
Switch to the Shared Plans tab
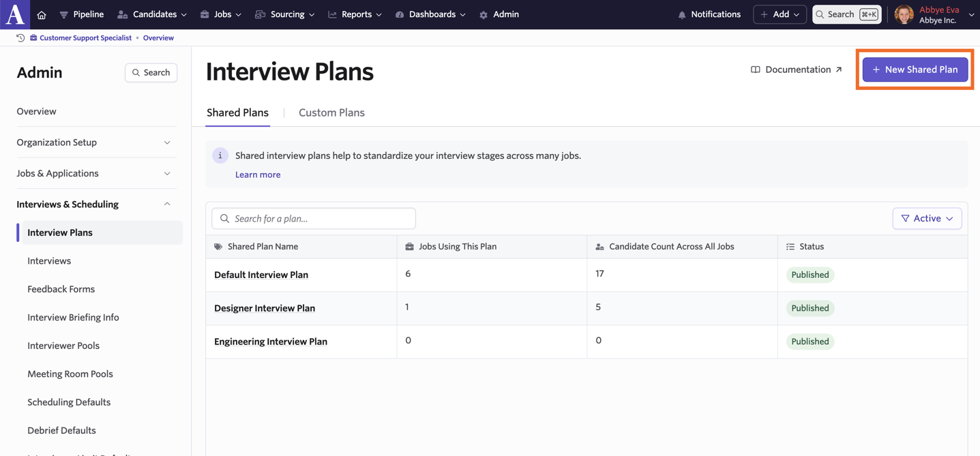(x=237, y=112)
